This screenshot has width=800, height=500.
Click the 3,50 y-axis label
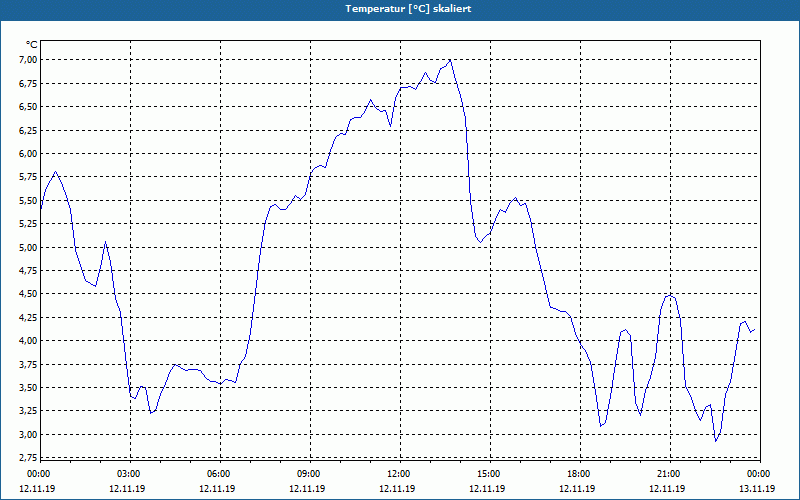point(29,388)
